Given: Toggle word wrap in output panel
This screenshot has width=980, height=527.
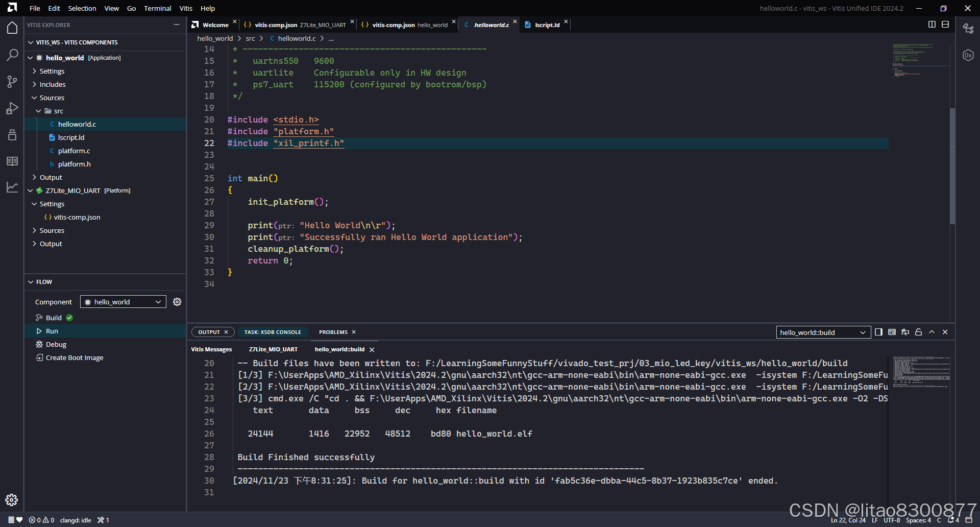Looking at the screenshot, I should tap(905, 332).
